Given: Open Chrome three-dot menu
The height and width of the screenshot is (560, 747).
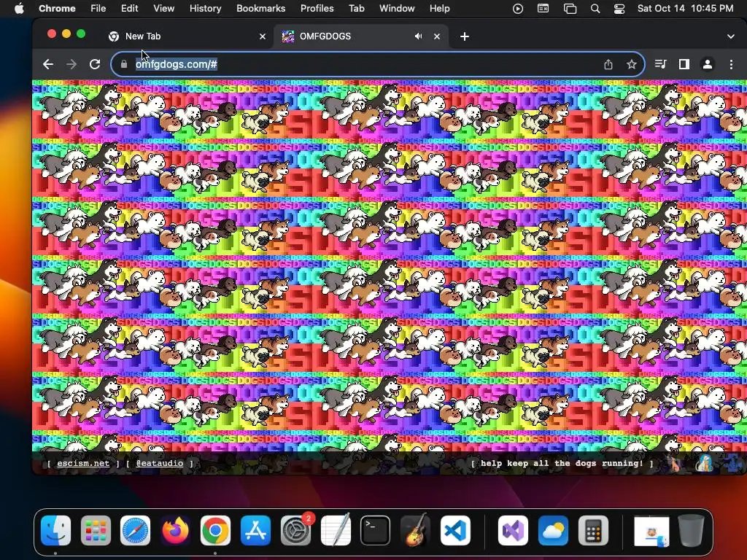Looking at the screenshot, I should coord(731,64).
